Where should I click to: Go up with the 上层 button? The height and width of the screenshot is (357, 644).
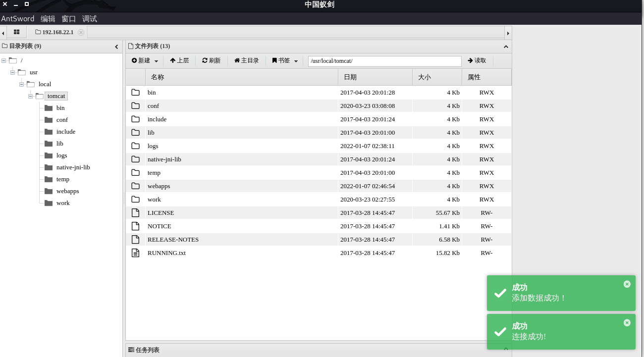tap(179, 60)
